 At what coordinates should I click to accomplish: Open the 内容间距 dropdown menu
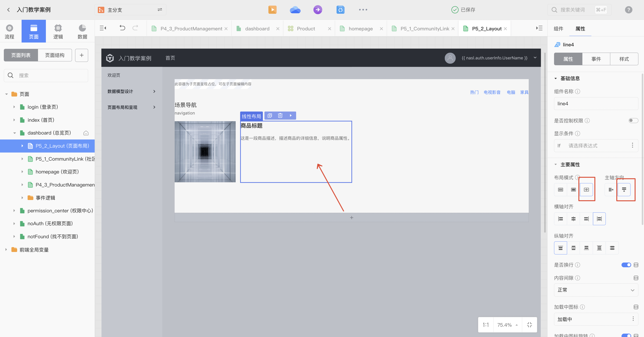596,290
